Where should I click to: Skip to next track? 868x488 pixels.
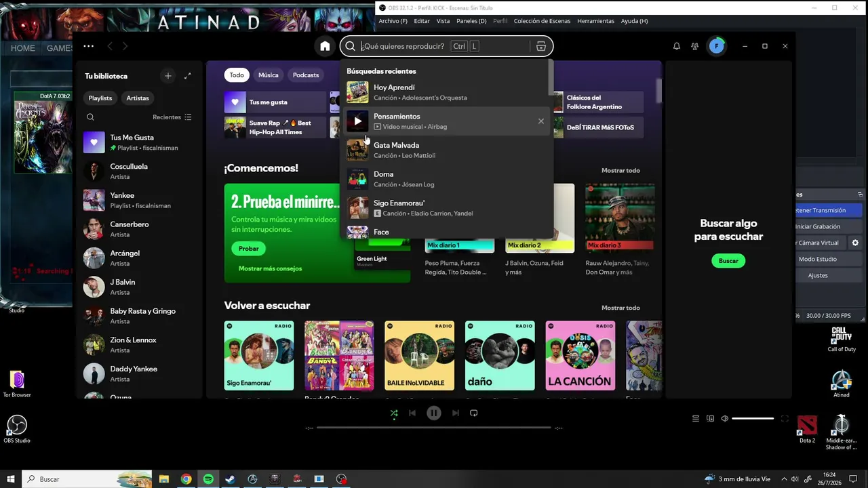456,413
